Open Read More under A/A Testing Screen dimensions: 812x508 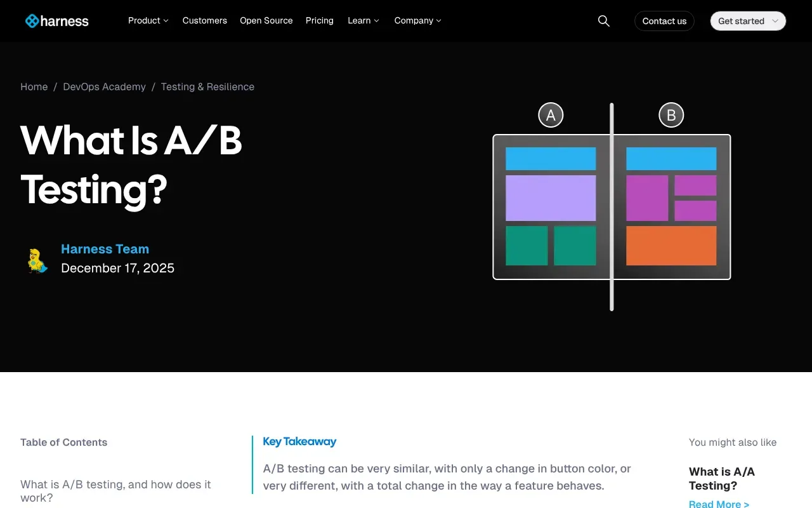tap(719, 504)
